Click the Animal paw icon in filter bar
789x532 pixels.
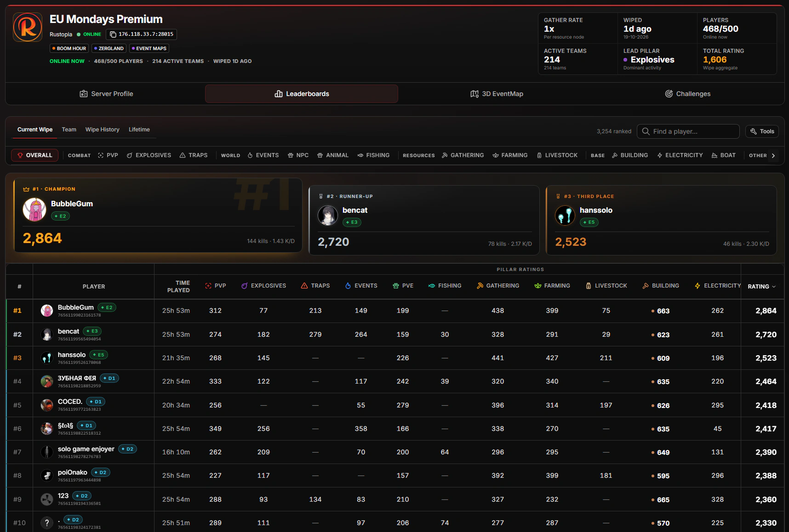coord(320,155)
